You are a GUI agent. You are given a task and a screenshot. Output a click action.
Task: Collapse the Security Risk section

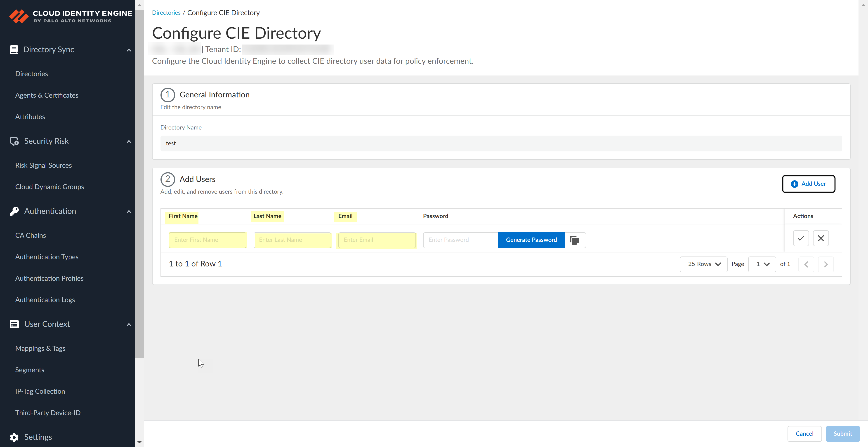(129, 141)
